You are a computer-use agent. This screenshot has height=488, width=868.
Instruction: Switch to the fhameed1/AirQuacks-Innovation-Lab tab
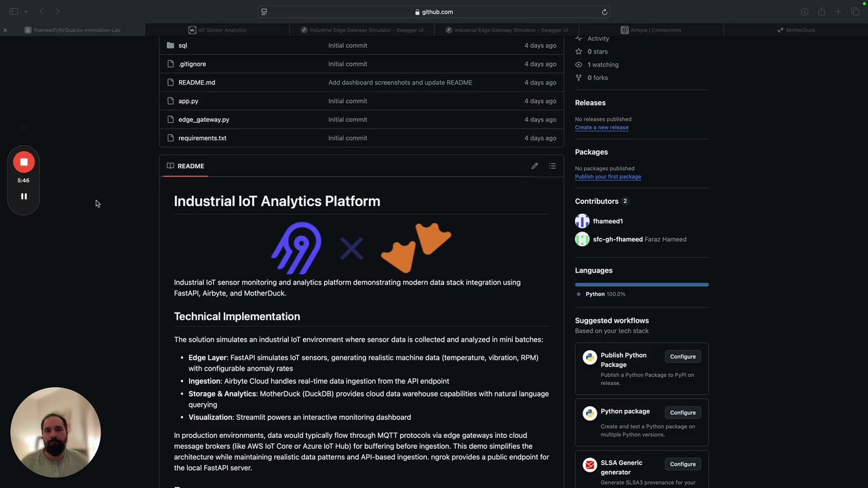point(73,30)
